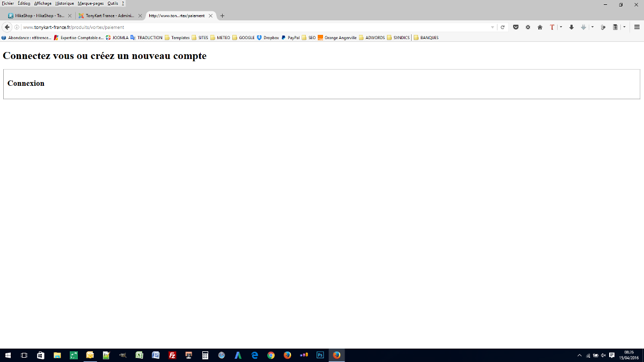Open the BANQUES bookmark folder

pos(426,38)
